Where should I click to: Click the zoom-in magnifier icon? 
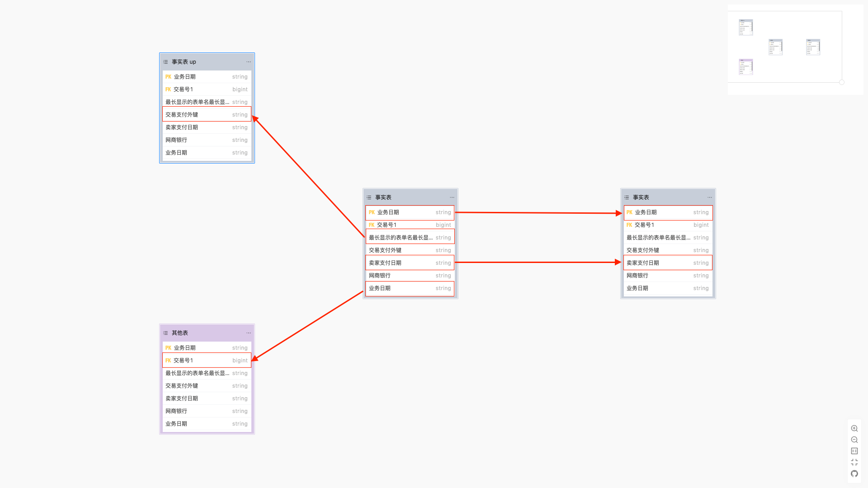click(x=854, y=428)
